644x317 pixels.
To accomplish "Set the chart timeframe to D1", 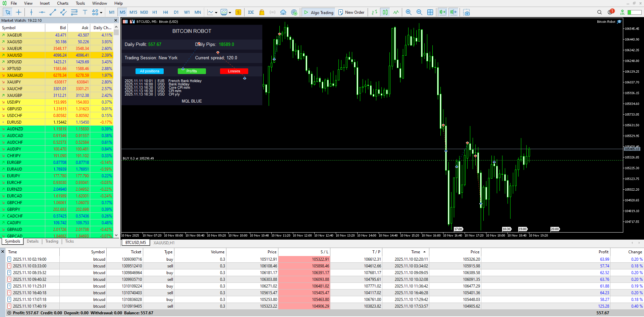I will [x=176, y=12].
